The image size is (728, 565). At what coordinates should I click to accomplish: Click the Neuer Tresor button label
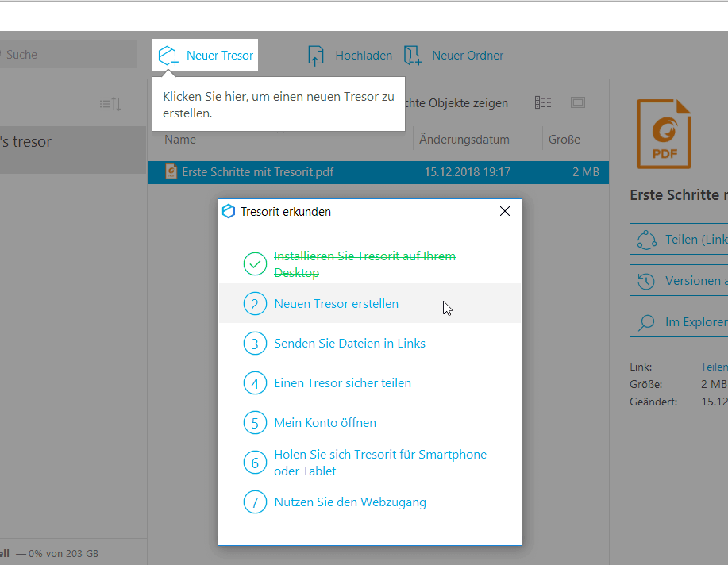[220, 56]
